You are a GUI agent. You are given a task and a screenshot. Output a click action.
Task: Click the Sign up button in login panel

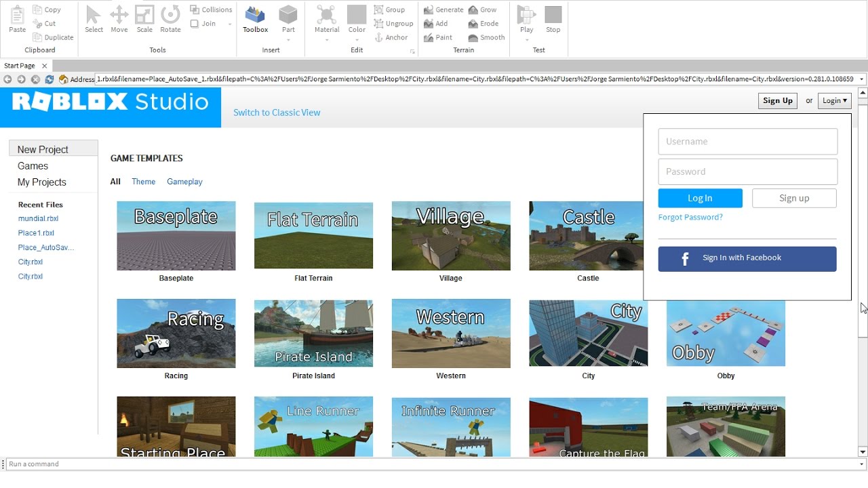pos(794,198)
